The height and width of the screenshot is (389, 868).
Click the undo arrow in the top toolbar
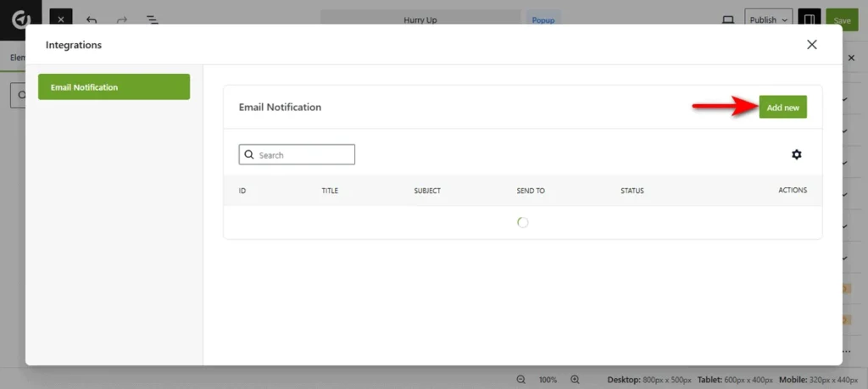(x=92, y=19)
